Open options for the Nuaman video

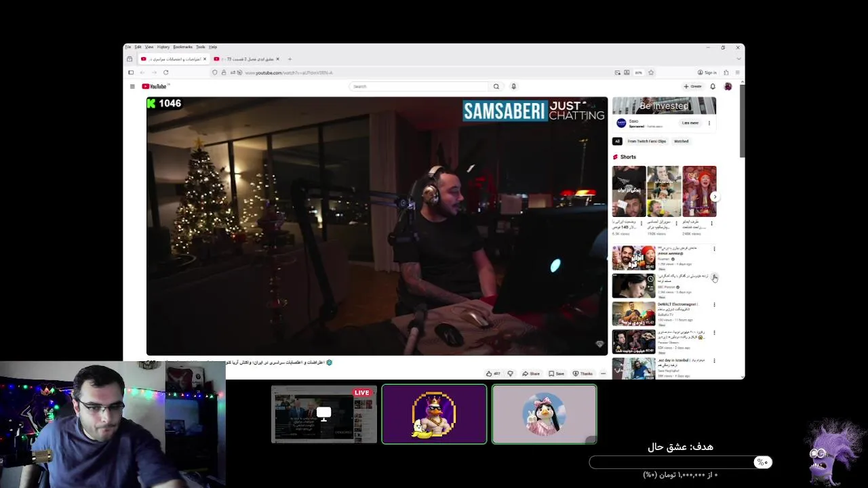pos(714,249)
